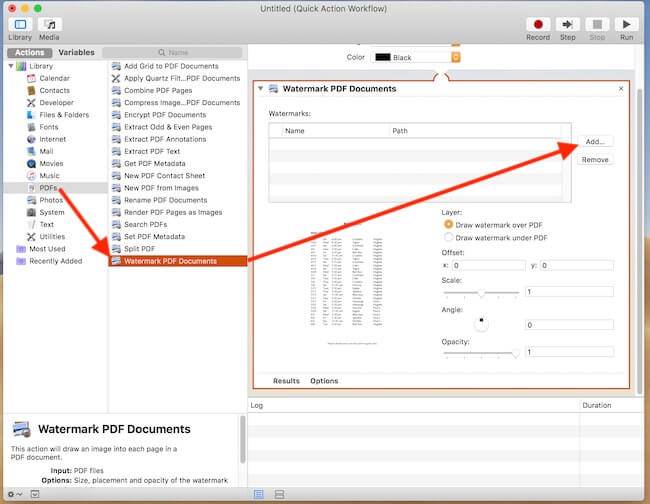650x504 pixels.
Task: Open the Color dropdown showing Black
Action: click(x=416, y=57)
